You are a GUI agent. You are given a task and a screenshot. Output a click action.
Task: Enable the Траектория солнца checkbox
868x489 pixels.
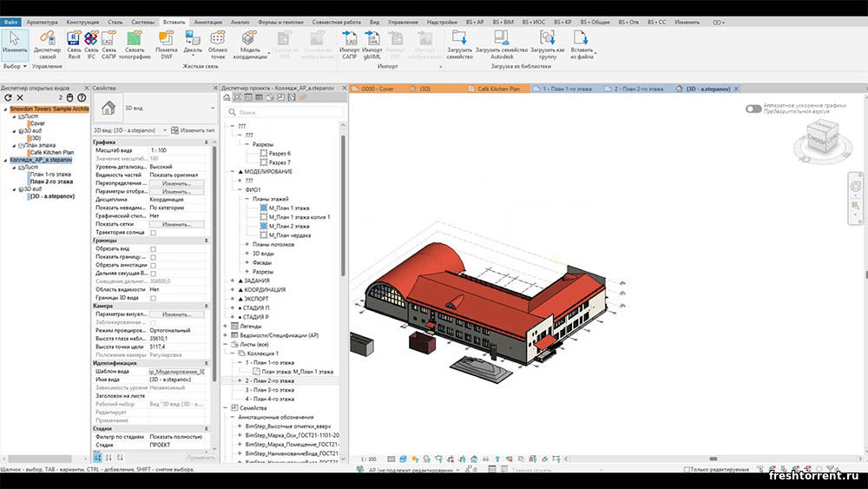pyautogui.click(x=154, y=233)
